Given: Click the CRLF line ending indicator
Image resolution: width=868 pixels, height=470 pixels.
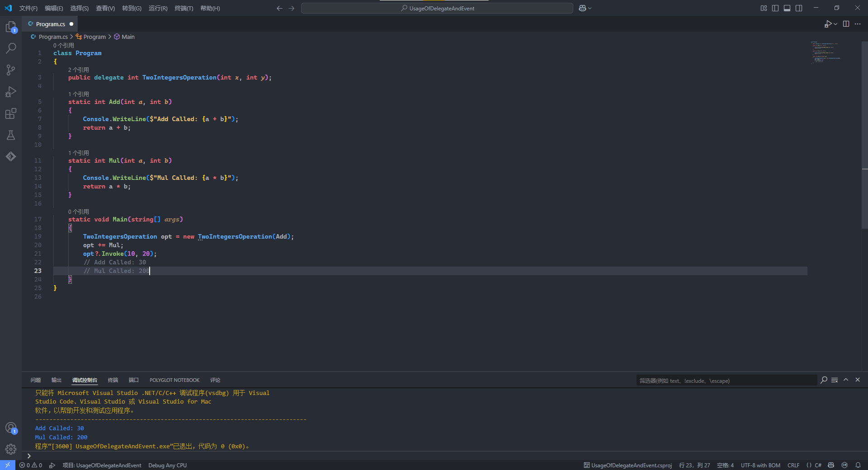Looking at the screenshot, I should click(793, 465).
